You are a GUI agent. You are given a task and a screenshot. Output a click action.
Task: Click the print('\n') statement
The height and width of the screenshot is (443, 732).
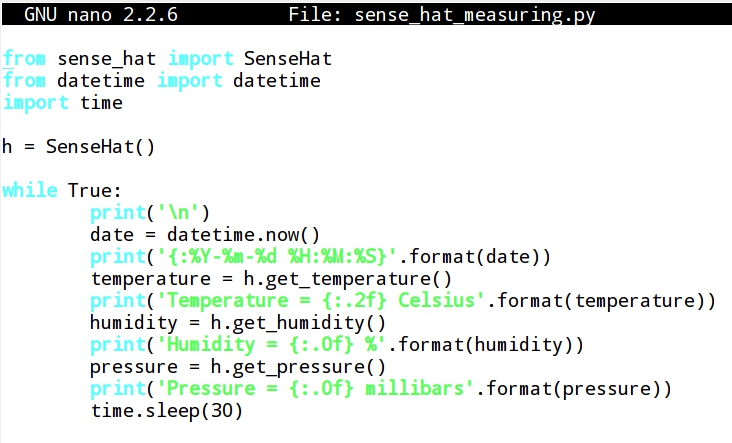point(150,212)
